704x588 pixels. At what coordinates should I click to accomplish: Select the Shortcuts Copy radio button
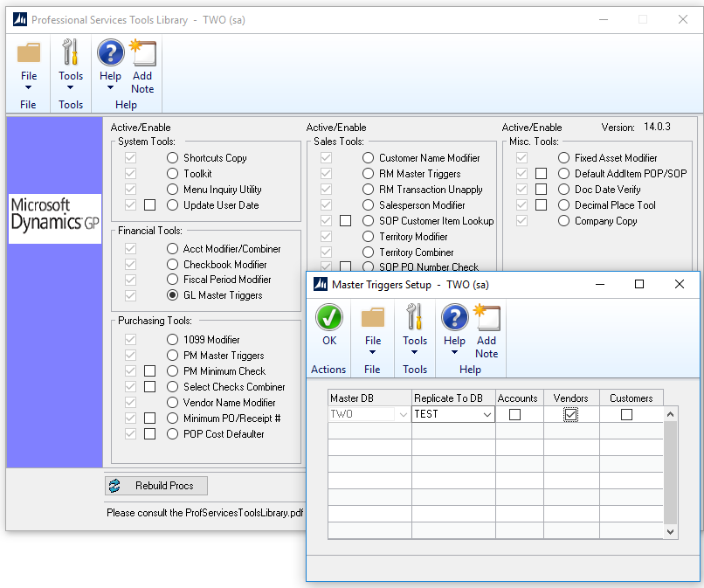point(172,157)
